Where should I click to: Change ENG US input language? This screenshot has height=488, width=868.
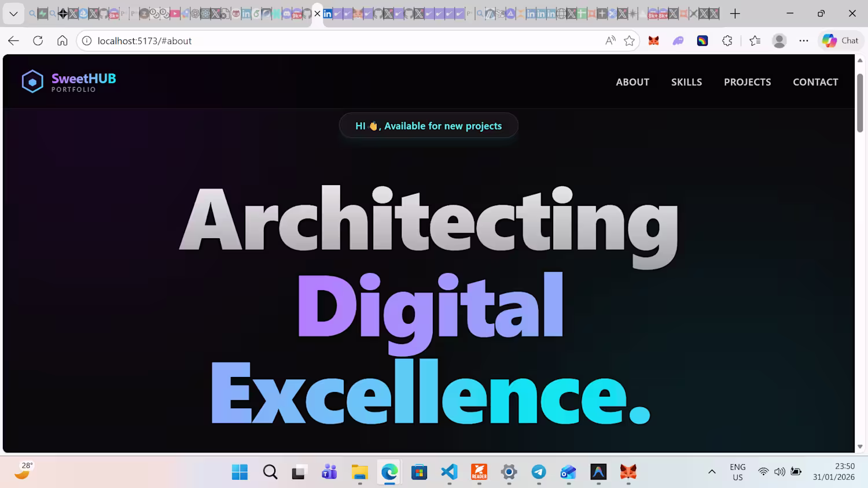pyautogui.click(x=738, y=472)
